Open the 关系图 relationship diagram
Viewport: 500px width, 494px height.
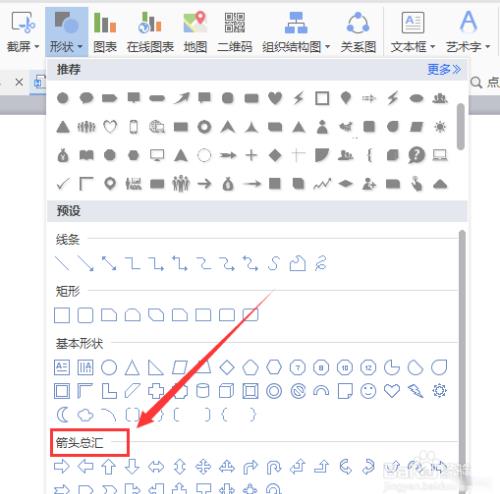coord(358,31)
